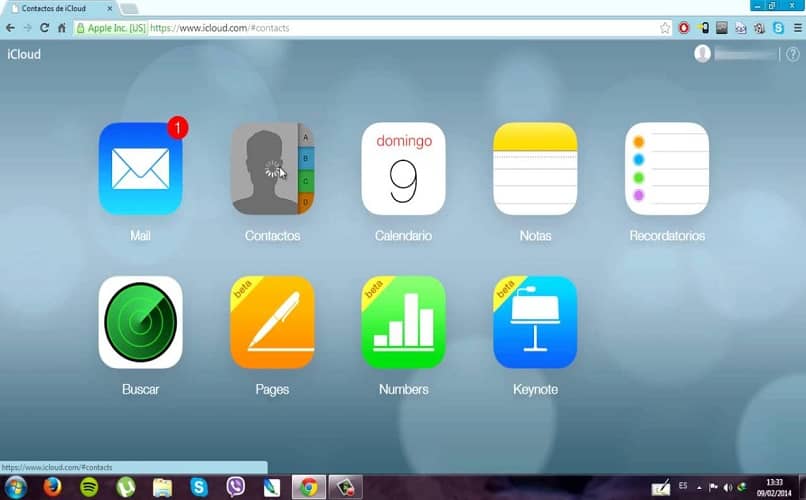Click the Keynote label text
The image size is (806, 500).
535,390
